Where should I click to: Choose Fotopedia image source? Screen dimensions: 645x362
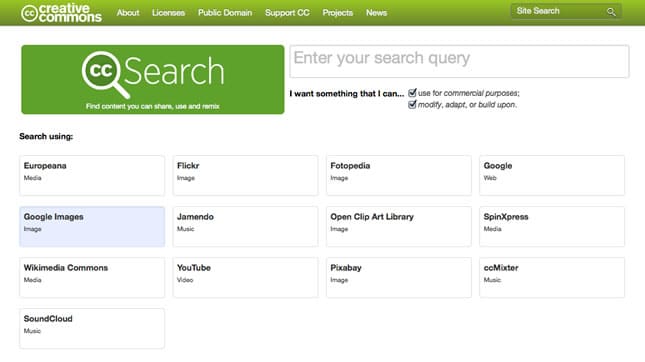click(399, 175)
